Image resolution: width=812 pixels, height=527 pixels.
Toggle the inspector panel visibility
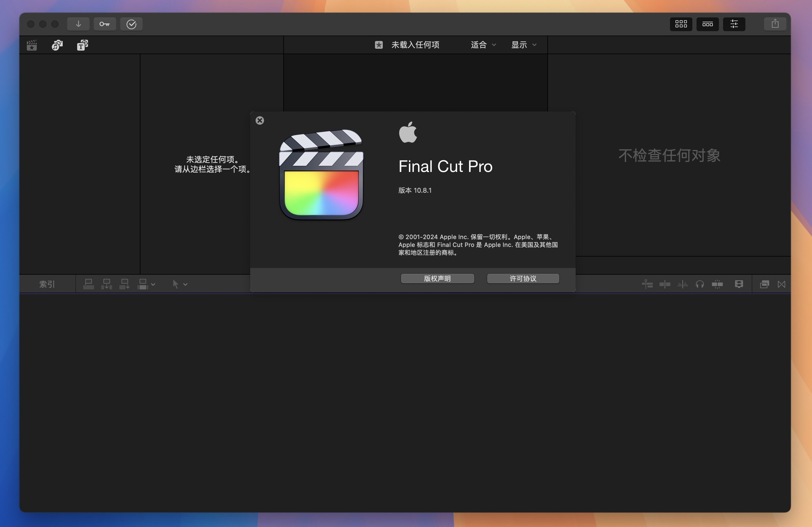pos(734,24)
